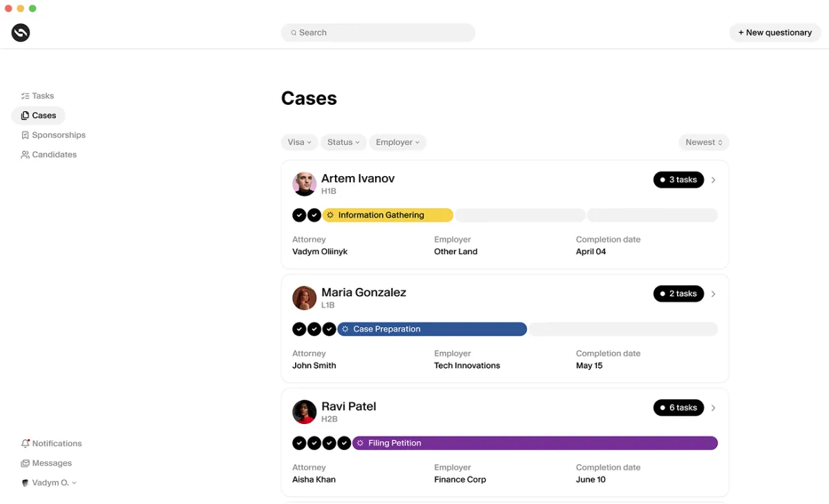Click the Ravi Patel case name

point(349,406)
